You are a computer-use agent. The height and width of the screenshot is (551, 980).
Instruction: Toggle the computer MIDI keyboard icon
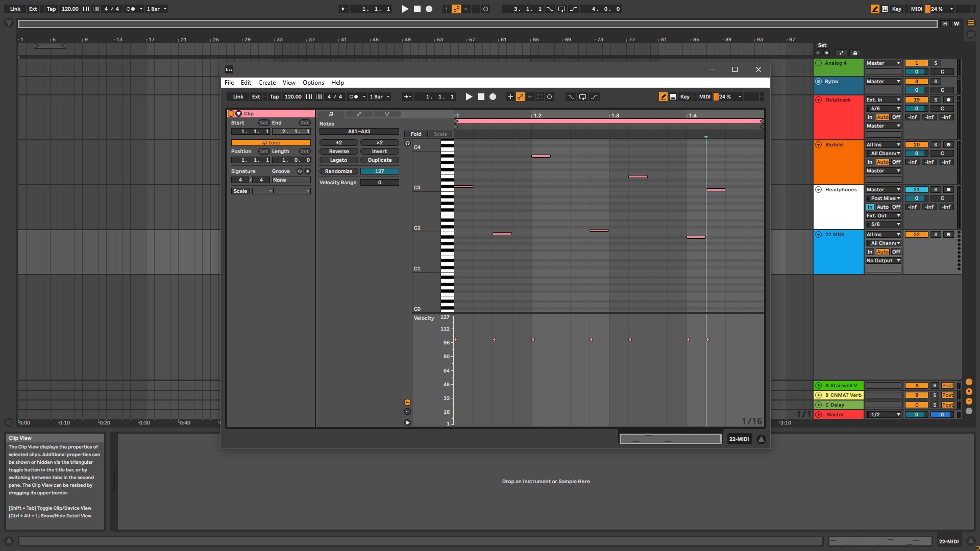673,97
